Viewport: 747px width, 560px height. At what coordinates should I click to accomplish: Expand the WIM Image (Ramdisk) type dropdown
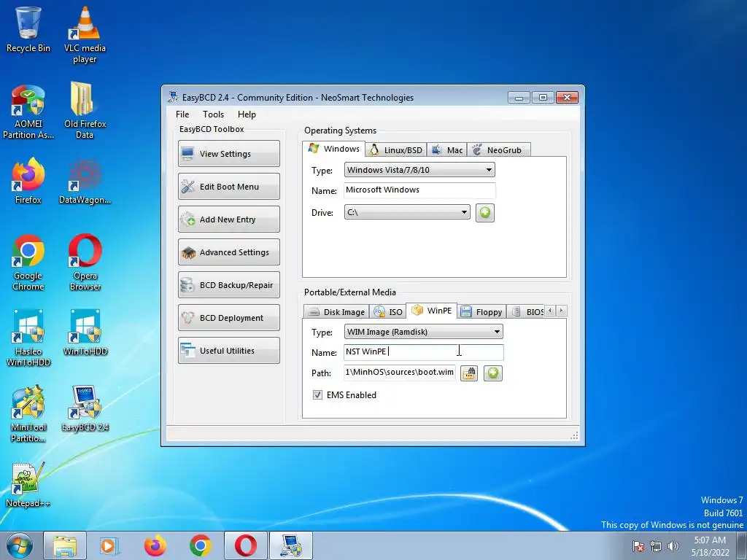pos(424,332)
